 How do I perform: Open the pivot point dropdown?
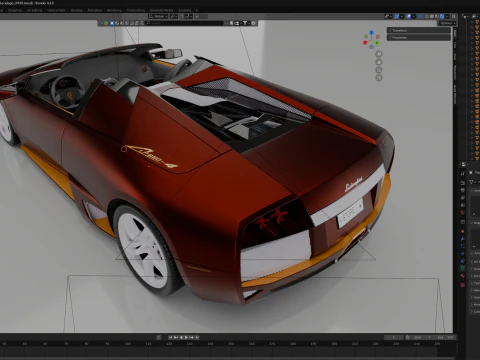[x=174, y=16]
